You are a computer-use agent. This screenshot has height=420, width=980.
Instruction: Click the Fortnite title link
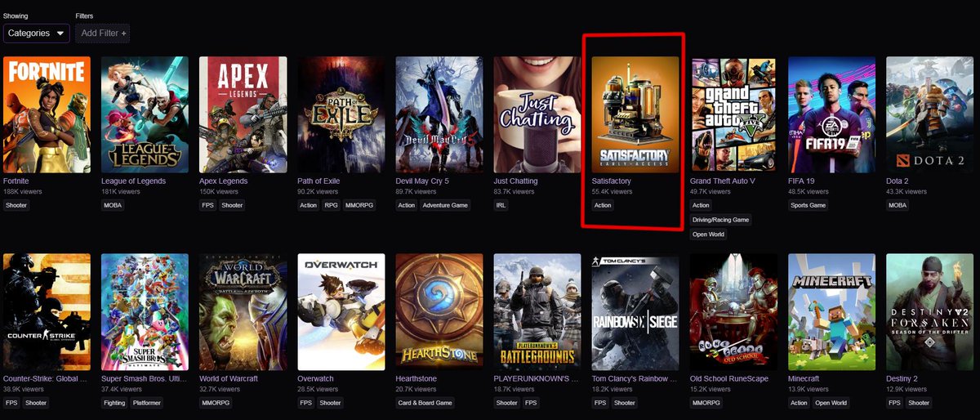[x=16, y=181]
